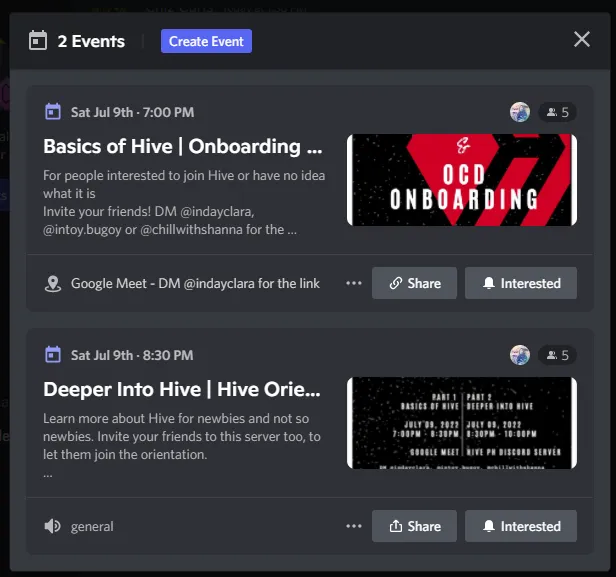Mark Interested for Deeper Into Hive event
616x577 pixels.
pos(521,526)
